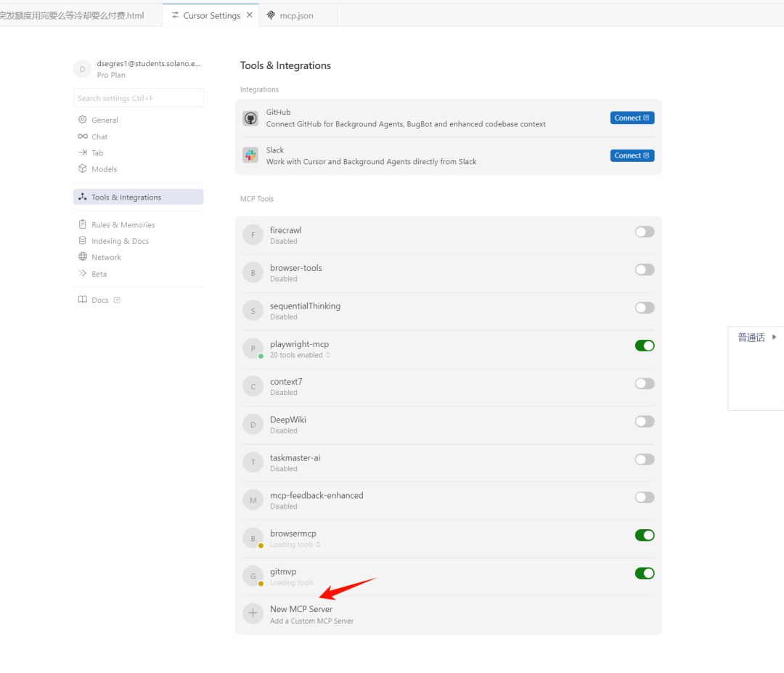Open Indexing & Docs section
The image size is (784, 673).
pyautogui.click(x=139, y=241)
